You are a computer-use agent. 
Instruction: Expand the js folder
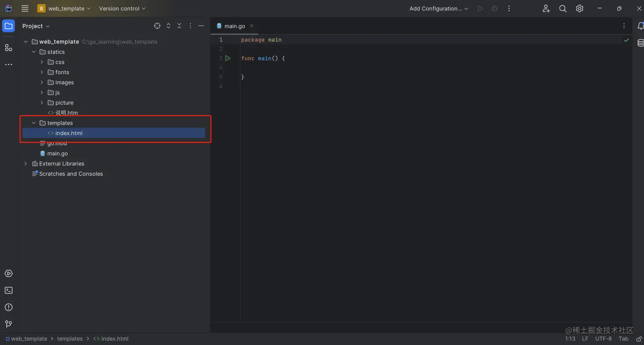(x=42, y=93)
